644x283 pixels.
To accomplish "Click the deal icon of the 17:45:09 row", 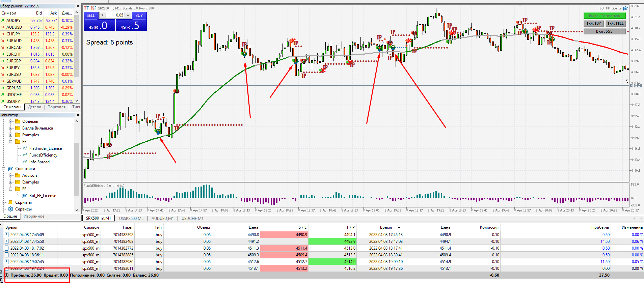I will pyautogui.click(x=6, y=235).
